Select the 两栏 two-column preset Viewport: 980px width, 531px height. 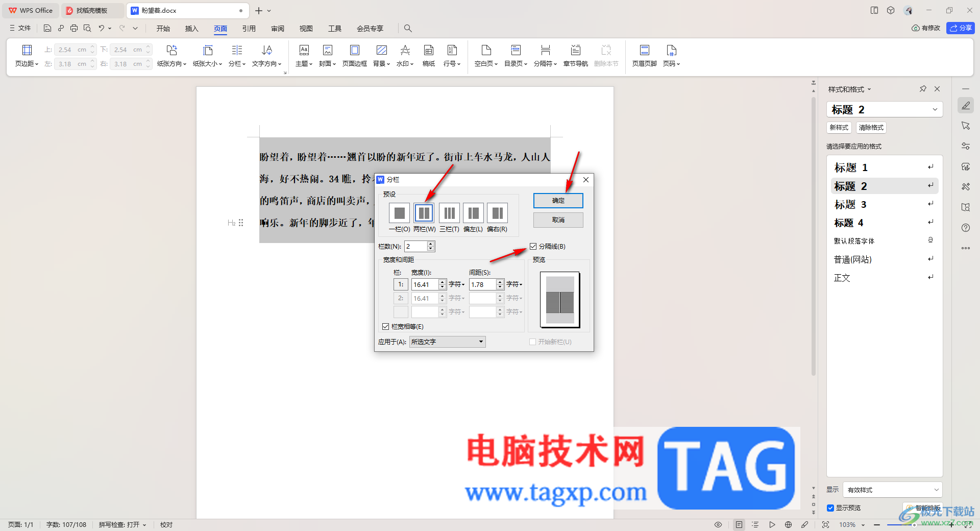(424, 213)
